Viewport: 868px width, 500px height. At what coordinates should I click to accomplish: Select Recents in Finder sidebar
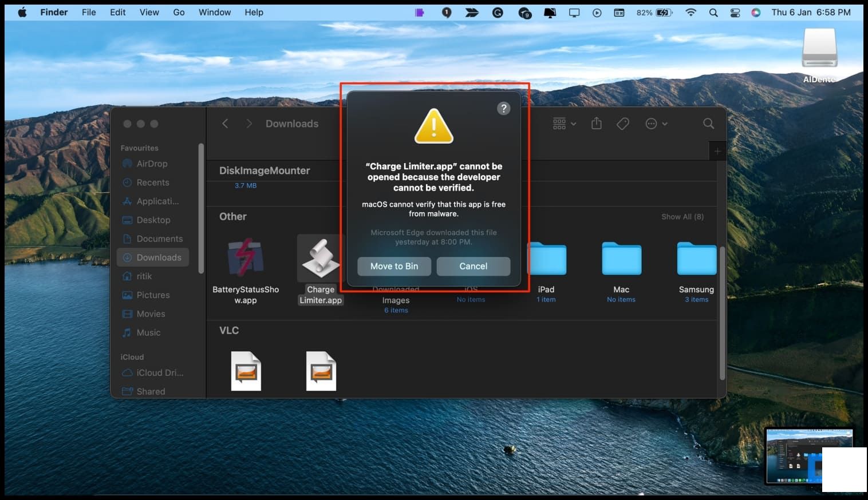(152, 182)
